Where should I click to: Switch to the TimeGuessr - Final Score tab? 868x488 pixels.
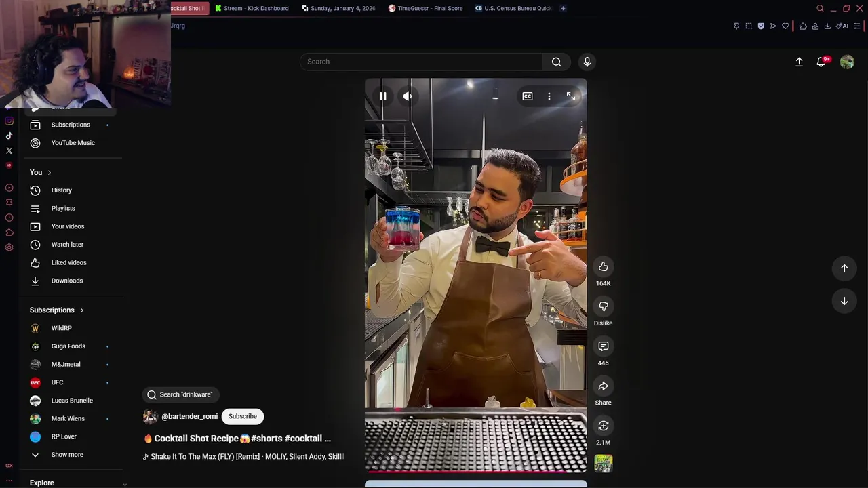425,8
